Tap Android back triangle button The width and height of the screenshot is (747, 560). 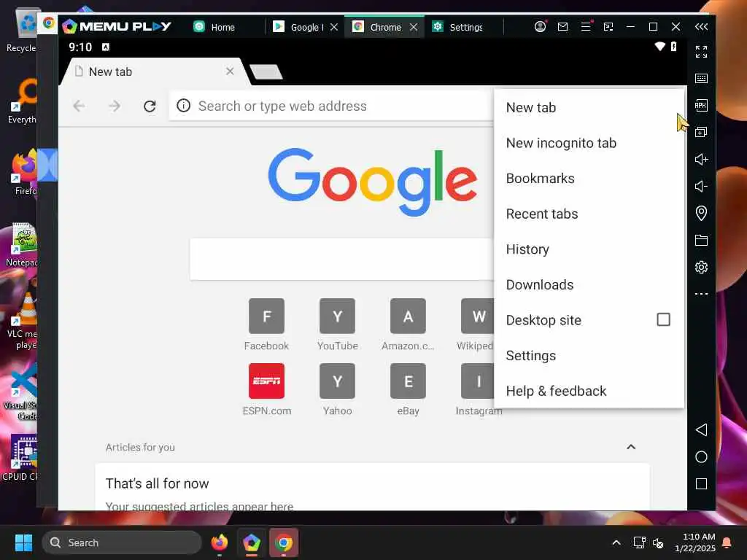(701, 430)
